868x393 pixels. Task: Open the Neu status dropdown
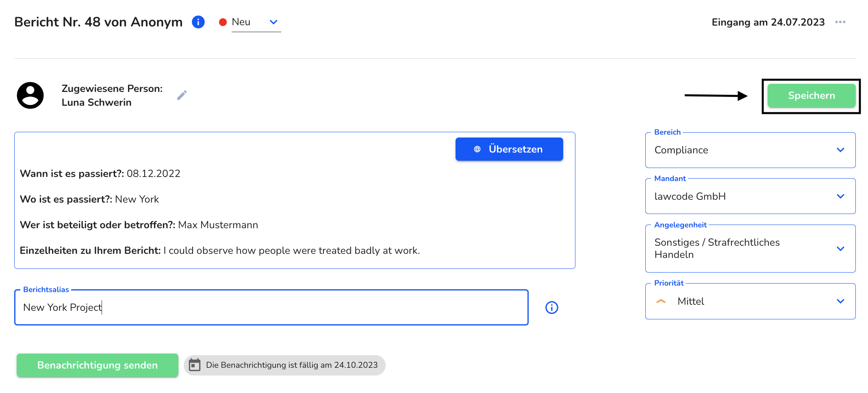(256, 22)
